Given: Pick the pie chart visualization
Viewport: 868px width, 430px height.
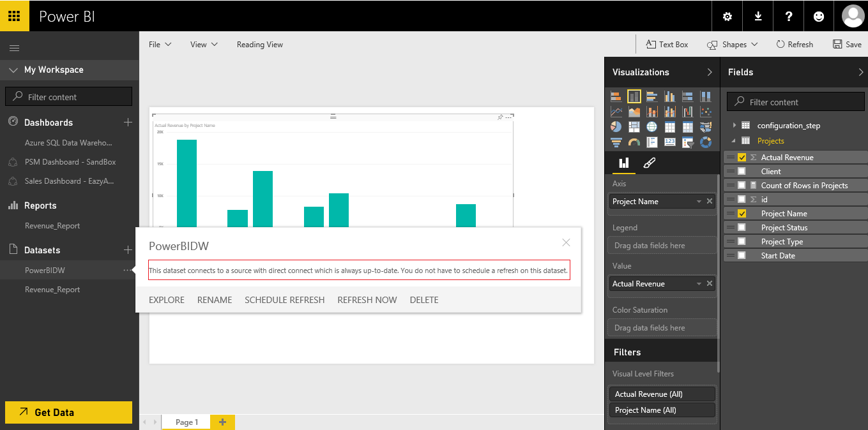Looking at the screenshot, I should coord(616,127).
